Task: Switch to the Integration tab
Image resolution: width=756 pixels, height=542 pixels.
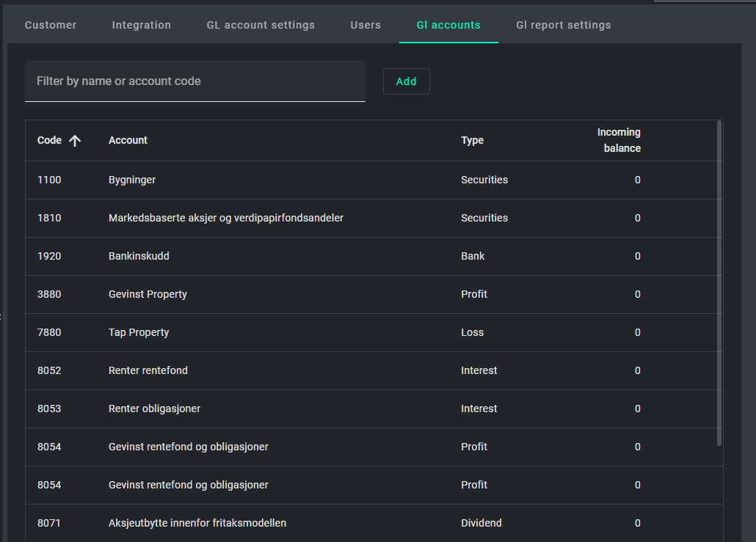Action: coord(141,25)
